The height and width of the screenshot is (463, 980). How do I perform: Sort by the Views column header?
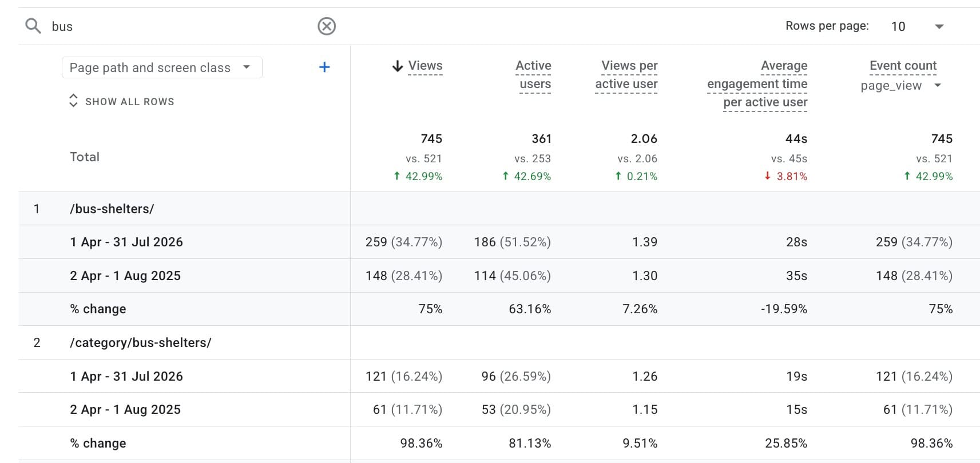pos(425,66)
